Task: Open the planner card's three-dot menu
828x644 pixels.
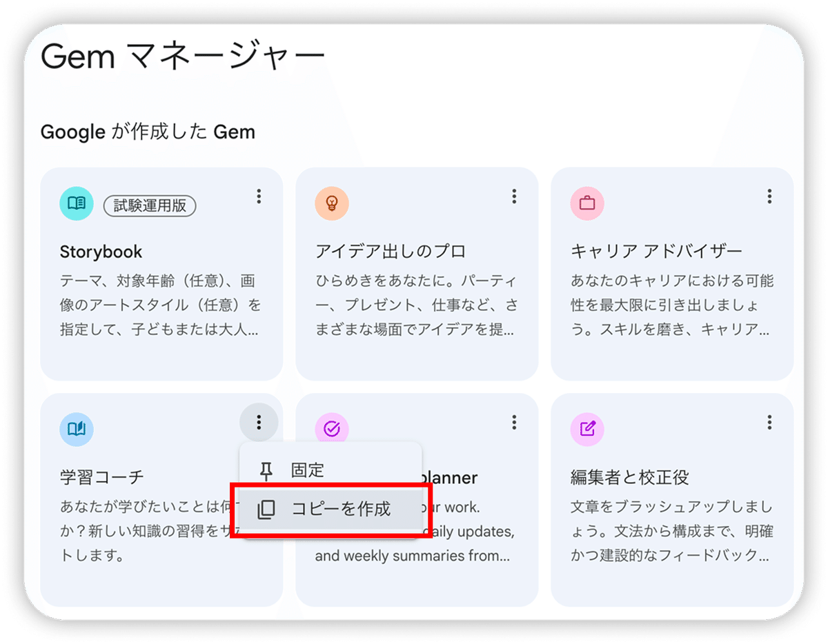Action: coord(514,422)
